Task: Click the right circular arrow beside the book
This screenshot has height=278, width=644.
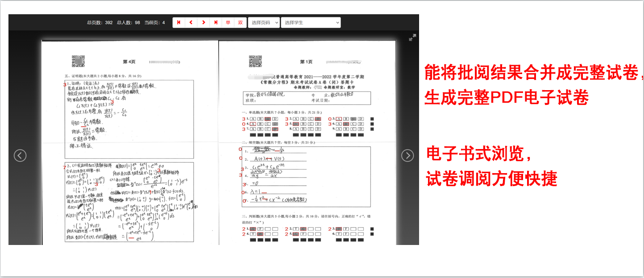Action: point(407,155)
